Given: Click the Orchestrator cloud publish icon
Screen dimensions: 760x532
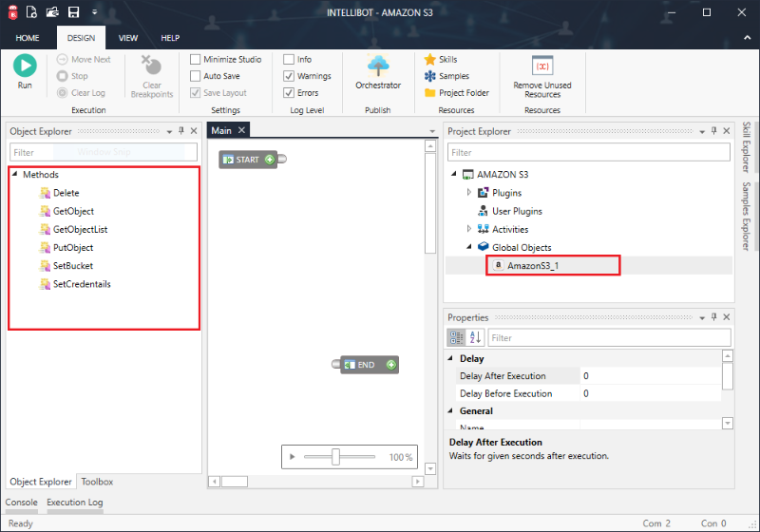Looking at the screenshot, I should tap(378, 66).
